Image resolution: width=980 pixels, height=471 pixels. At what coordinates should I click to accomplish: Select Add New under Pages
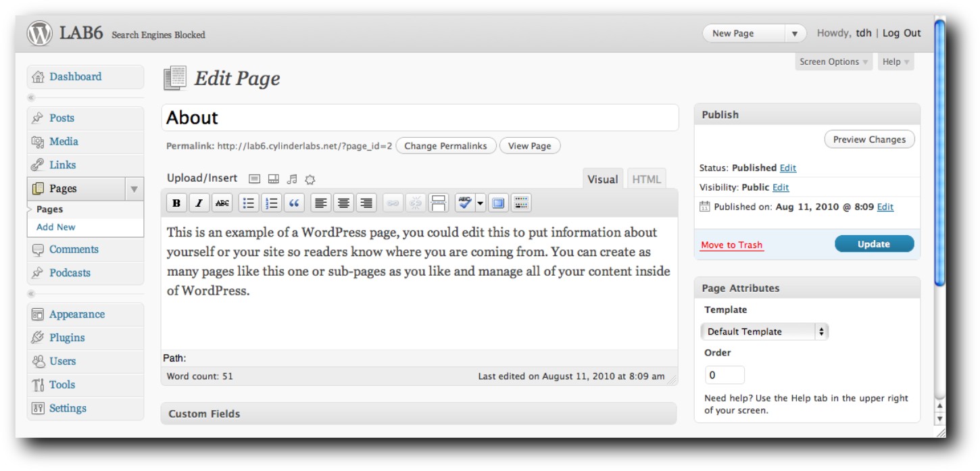pyautogui.click(x=56, y=227)
